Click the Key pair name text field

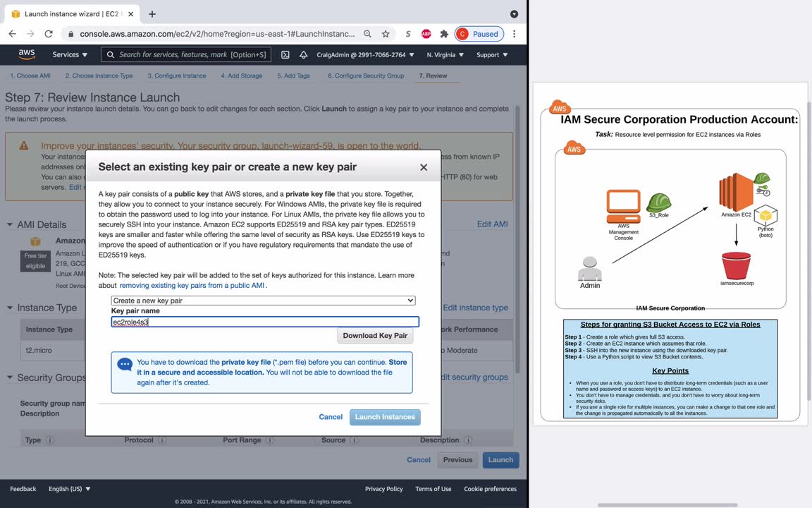tap(264, 322)
